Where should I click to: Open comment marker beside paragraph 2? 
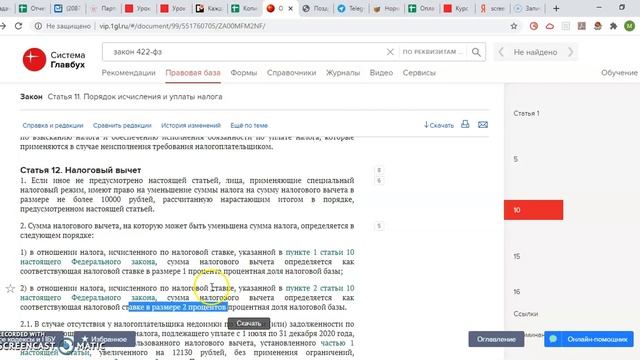[379, 226]
